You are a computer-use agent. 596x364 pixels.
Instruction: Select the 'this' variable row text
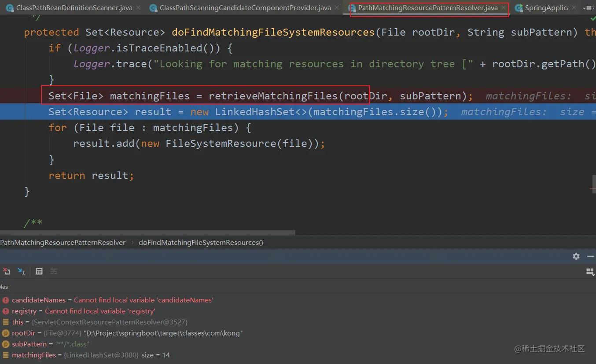[x=99, y=322]
